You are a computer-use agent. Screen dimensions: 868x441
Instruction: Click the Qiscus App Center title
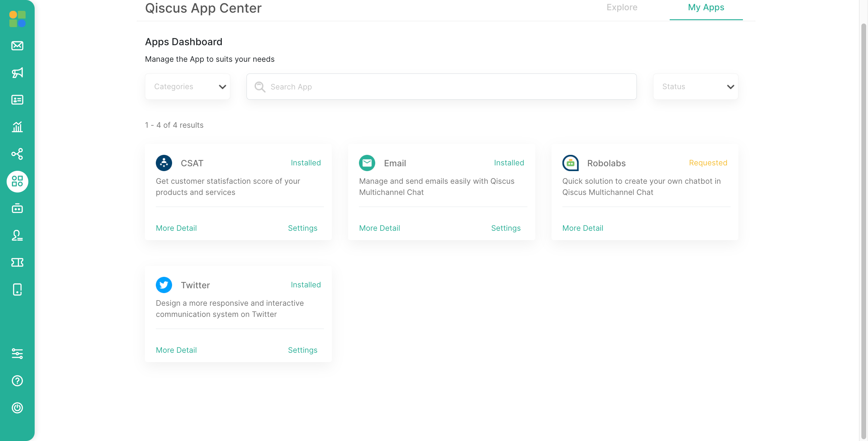click(203, 8)
